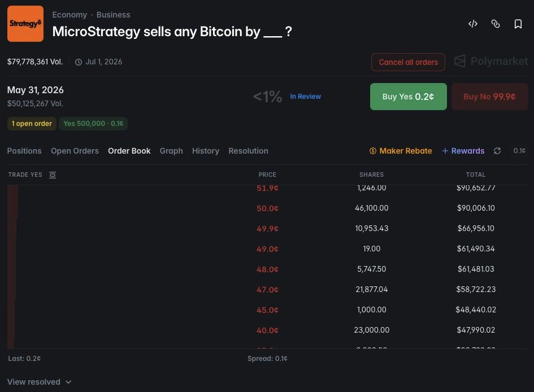Copy the market link icon
This screenshot has width=534, height=392.
[x=496, y=24]
